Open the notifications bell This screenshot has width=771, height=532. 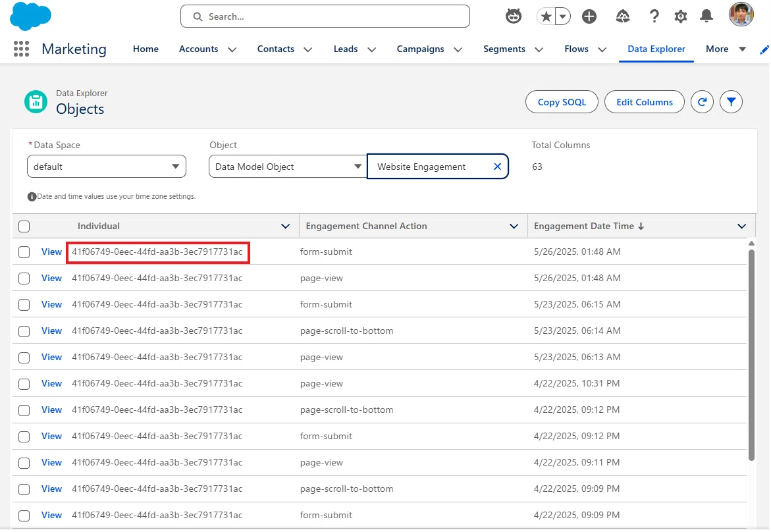[706, 16]
